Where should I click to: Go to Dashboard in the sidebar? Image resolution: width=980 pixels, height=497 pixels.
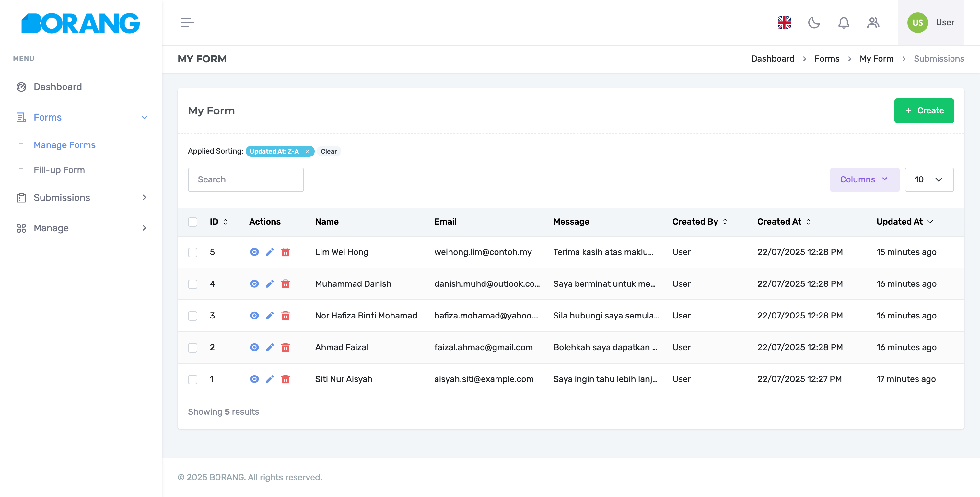click(57, 87)
